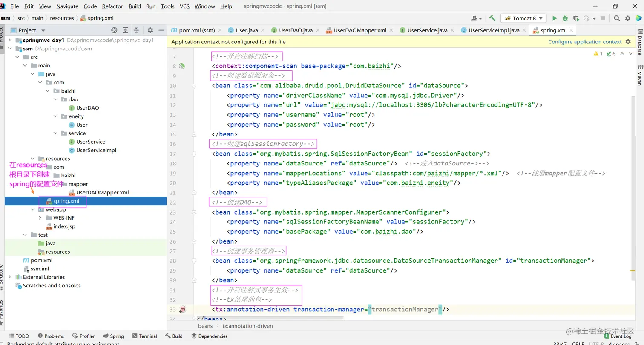Run with Coverage shield icon
This screenshot has width=644, height=345.
click(x=576, y=18)
